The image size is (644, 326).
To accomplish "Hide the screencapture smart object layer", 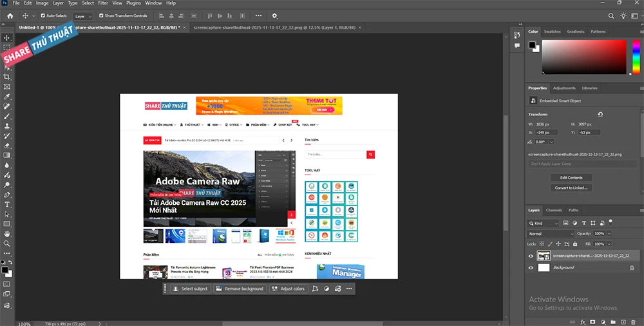I will click(x=531, y=256).
